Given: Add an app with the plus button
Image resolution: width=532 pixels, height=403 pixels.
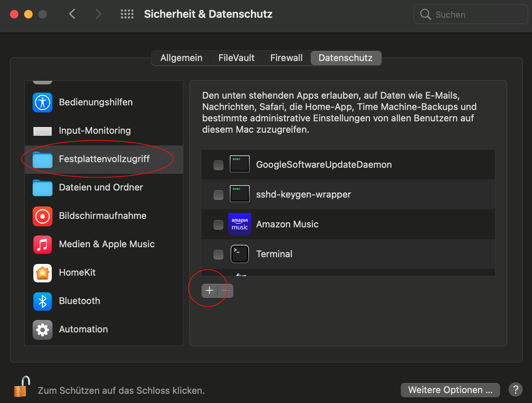Looking at the screenshot, I should 210,291.
